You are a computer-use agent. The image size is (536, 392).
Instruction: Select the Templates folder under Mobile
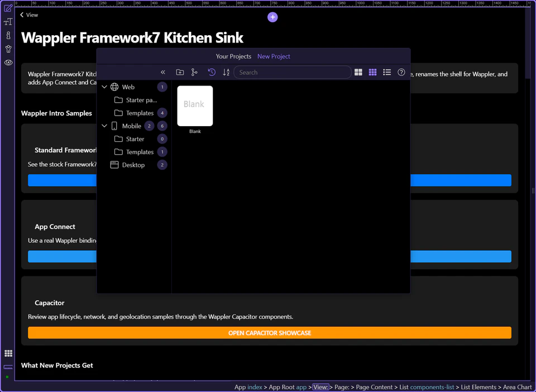point(140,152)
